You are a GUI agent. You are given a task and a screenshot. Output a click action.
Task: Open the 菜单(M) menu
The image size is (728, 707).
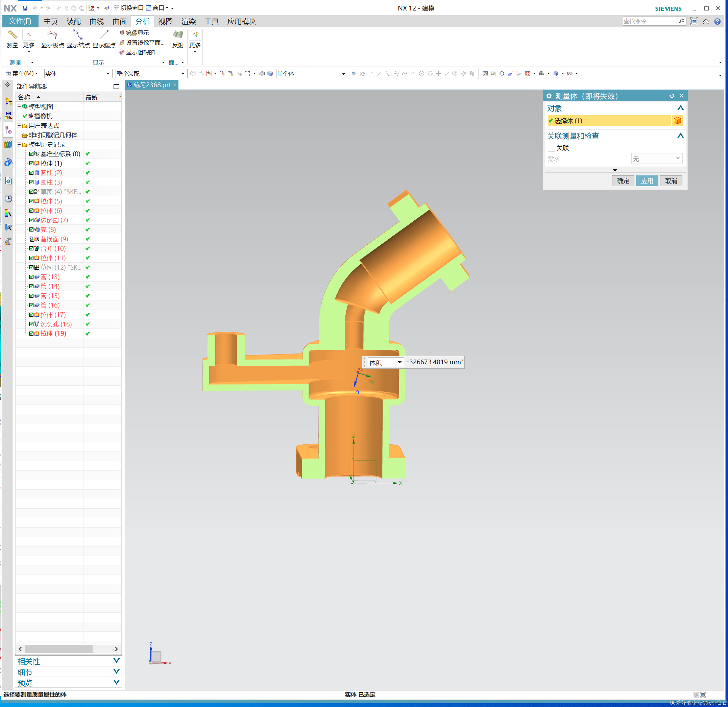pyautogui.click(x=22, y=74)
